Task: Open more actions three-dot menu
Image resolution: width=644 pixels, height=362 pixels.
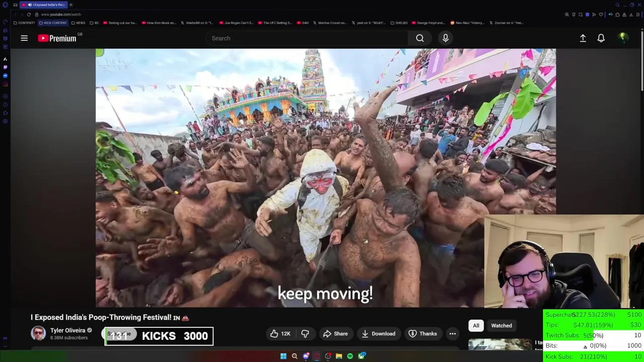Action: (452, 333)
